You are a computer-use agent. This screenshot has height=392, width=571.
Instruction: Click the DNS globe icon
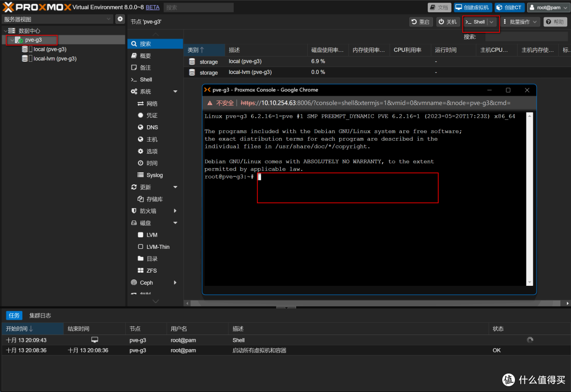[x=141, y=127]
